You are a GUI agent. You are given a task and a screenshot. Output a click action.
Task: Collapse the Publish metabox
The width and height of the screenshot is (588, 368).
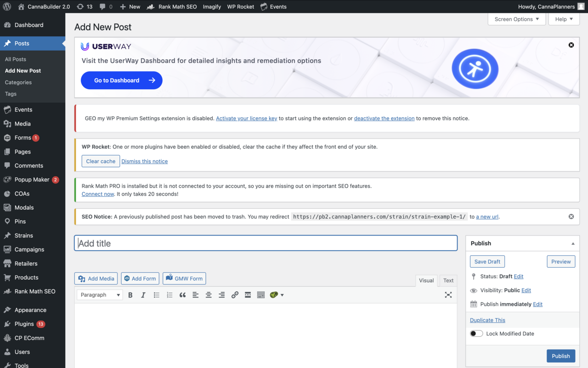point(573,243)
